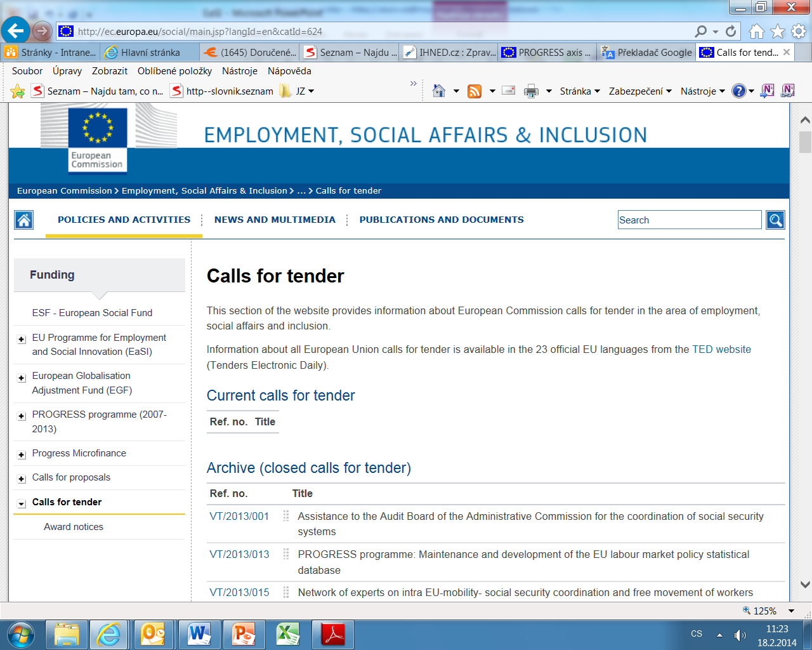
Task: Open Favorites via the star icon at top right
Action: point(778,31)
